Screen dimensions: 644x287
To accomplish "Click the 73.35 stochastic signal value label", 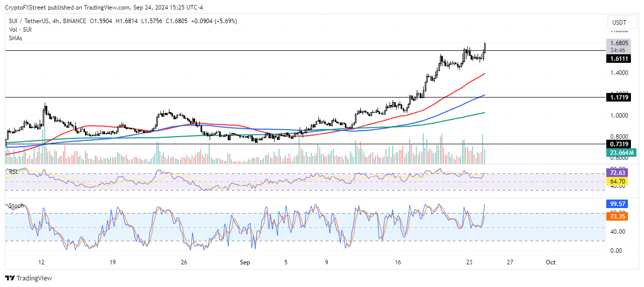I will (x=617, y=217).
